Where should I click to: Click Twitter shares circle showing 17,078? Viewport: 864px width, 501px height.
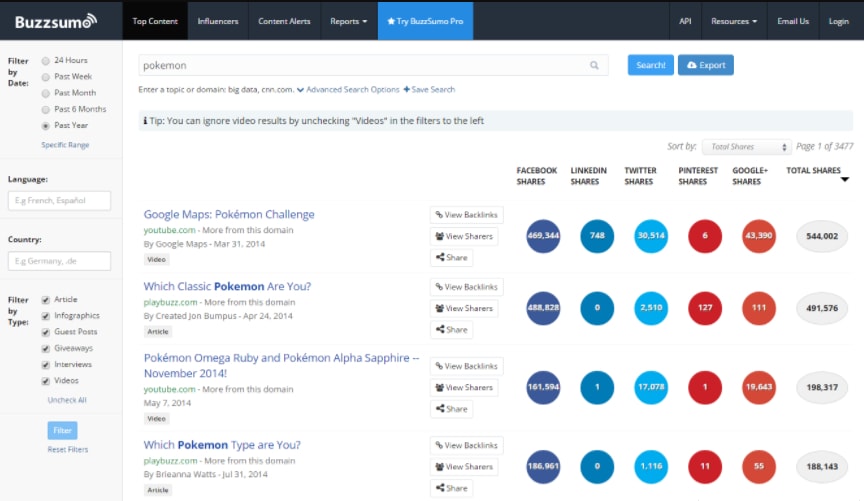[x=651, y=387]
